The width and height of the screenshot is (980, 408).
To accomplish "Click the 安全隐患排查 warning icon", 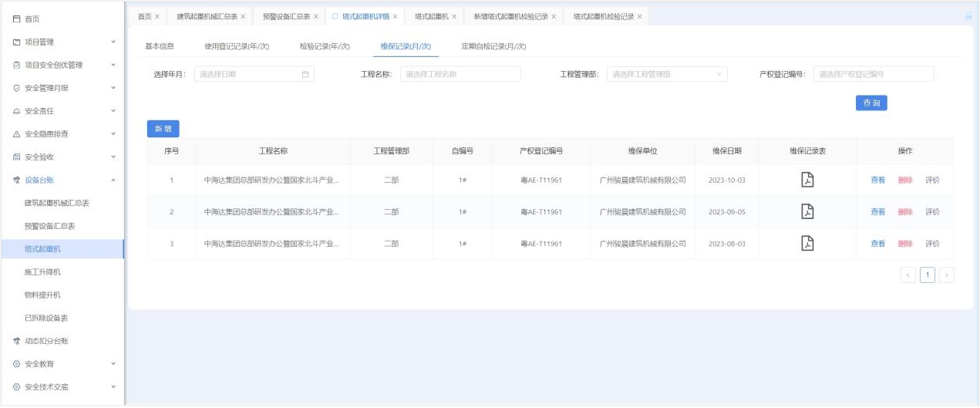I will [16, 134].
